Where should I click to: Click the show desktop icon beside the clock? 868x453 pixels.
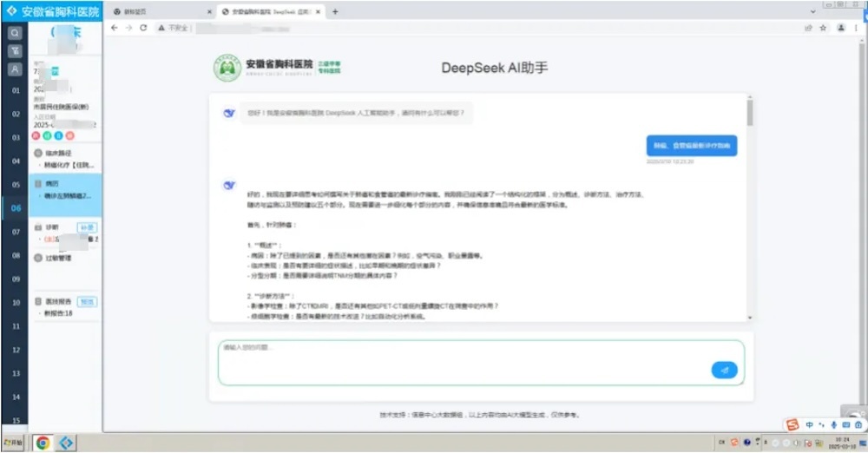click(863, 443)
